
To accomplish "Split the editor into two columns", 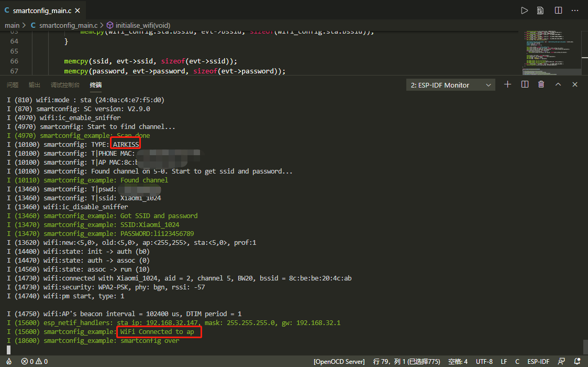I will point(558,10).
